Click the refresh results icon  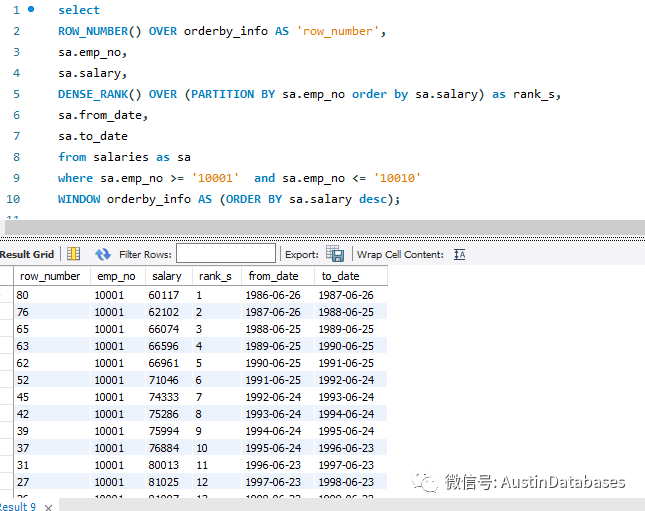(103, 255)
